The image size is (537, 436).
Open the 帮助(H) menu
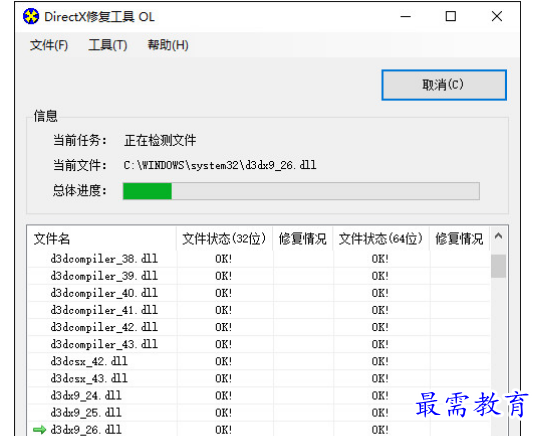click(x=168, y=45)
